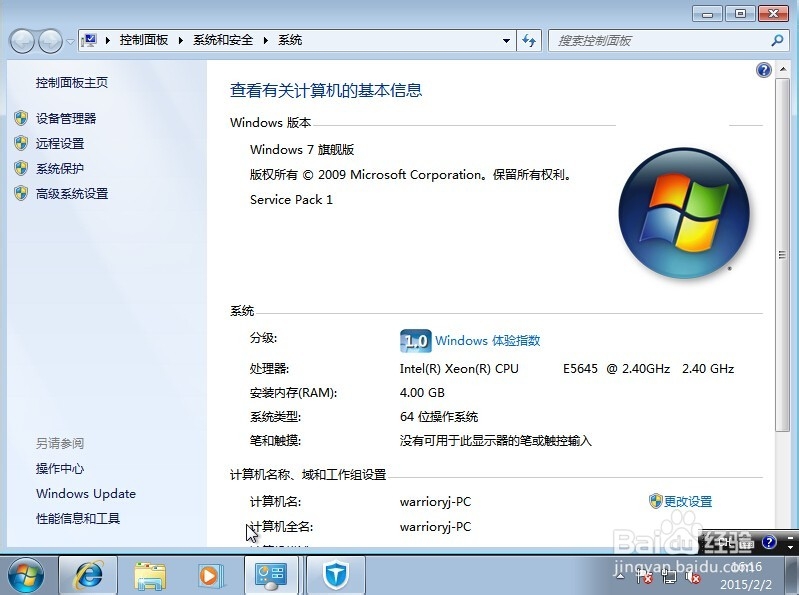Click shield icon beside 高级系统设置
799x595 pixels.
(x=21, y=193)
